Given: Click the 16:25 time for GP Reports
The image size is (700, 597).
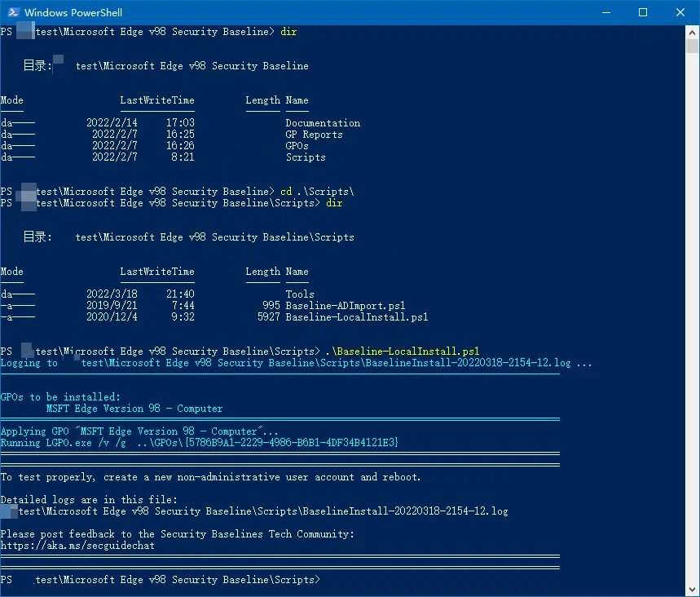Looking at the screenshot, I should click(180, 135).
